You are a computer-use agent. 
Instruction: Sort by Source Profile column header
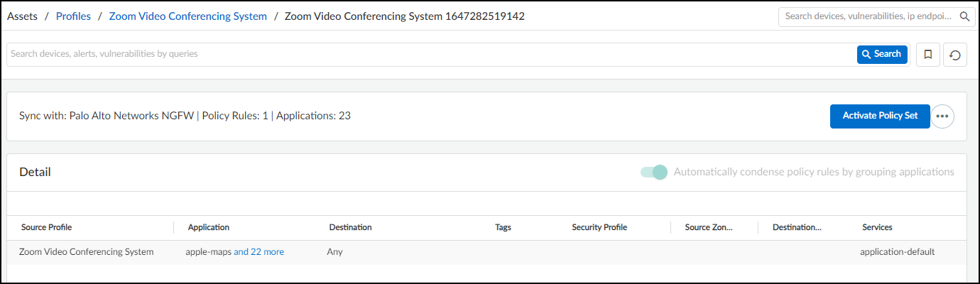coord(47,227)
